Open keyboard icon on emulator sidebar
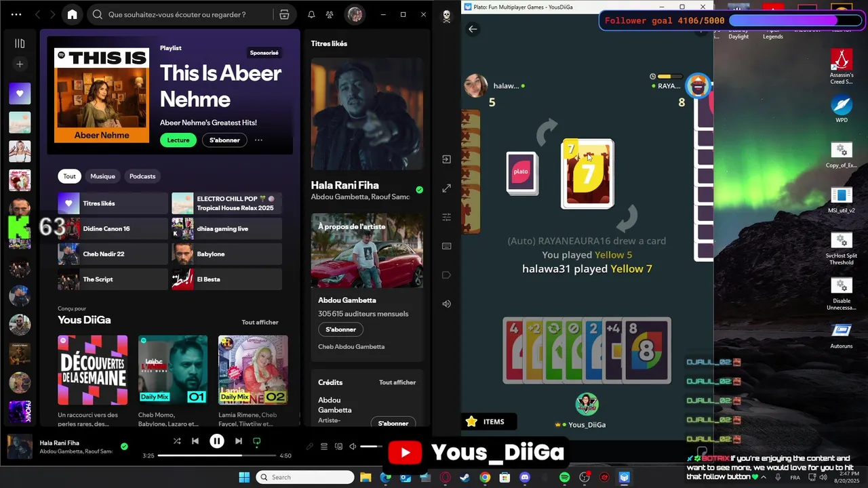 point(446,246)
